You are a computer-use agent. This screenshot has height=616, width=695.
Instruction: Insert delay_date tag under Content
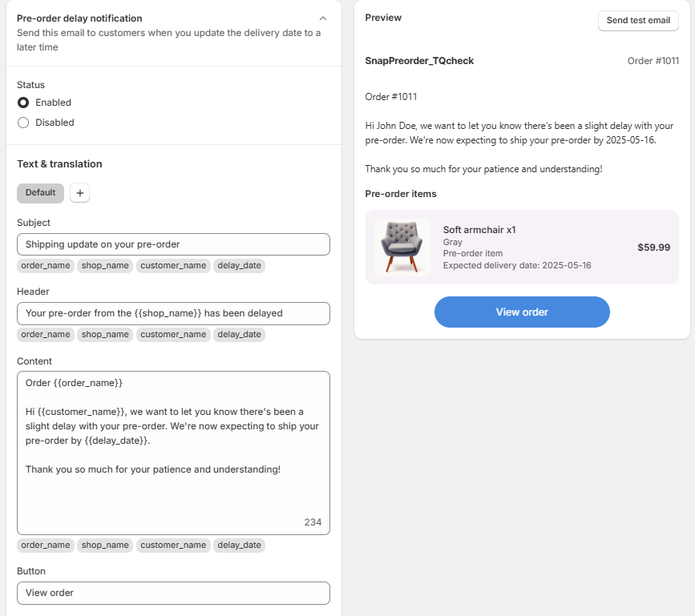point(240,546)
